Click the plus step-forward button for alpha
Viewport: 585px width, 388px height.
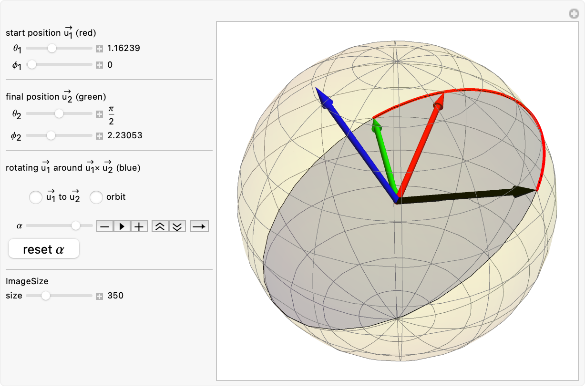point(139,226)
